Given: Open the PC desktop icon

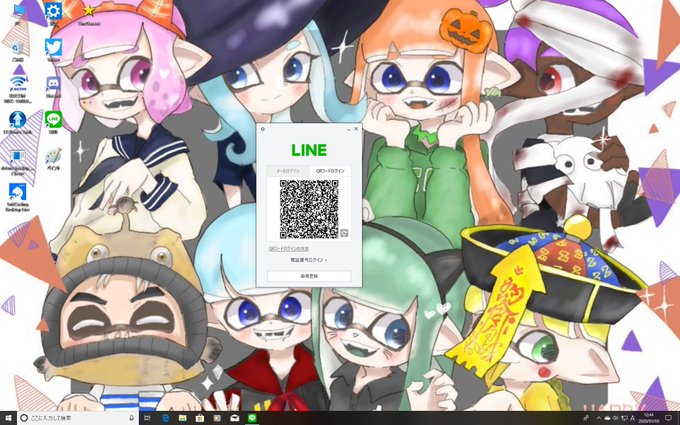Looking at the screenshot, I should click(18, 13).
